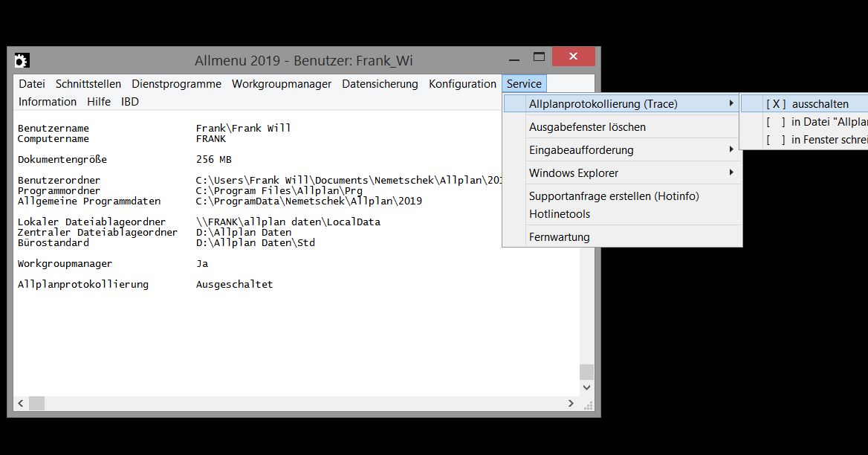Image resolution: width=868 pixels, height=455 pixels.
Task: Open the Workgroupmanager menu
Action: click(x=281, y=84)
